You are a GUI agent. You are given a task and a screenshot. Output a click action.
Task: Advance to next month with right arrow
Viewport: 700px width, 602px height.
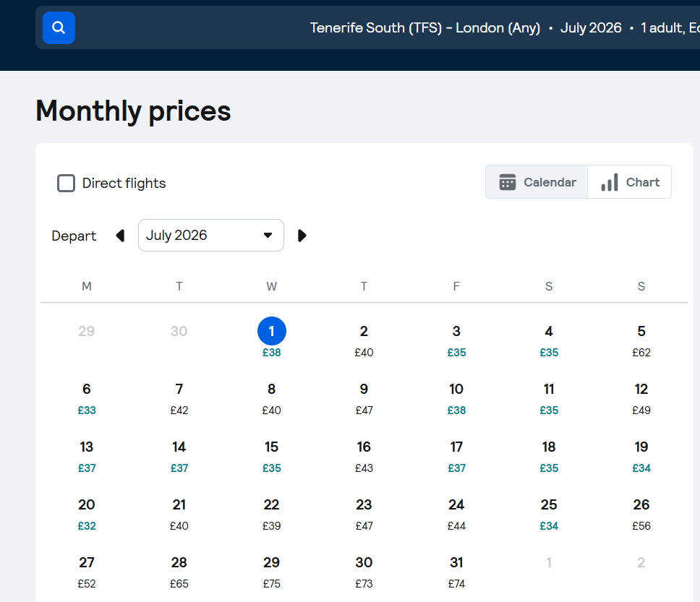[302, 236]
